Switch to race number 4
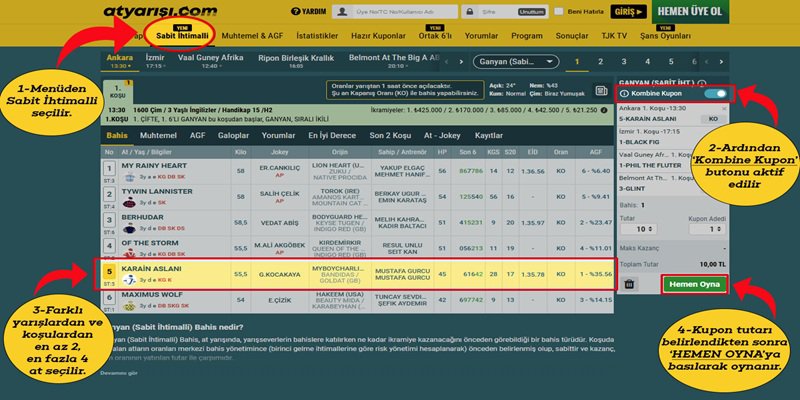Screen dimensions: 800x400 [647, 62]
